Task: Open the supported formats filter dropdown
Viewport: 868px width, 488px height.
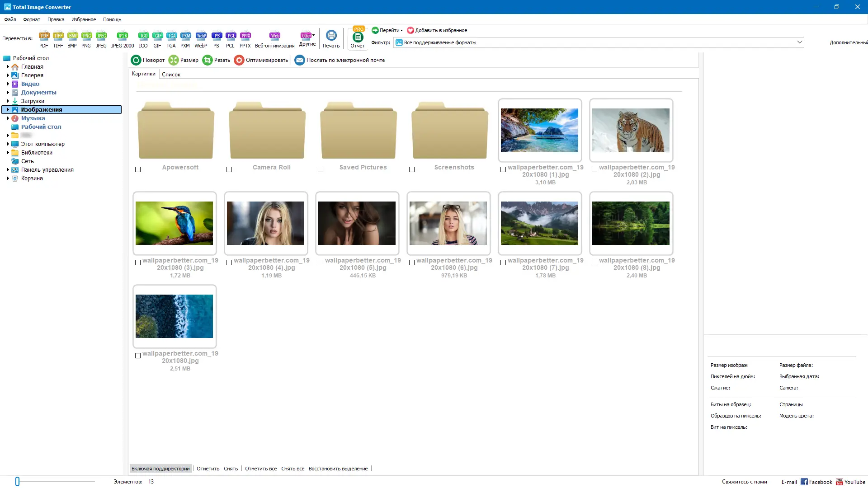Action: 799,42
